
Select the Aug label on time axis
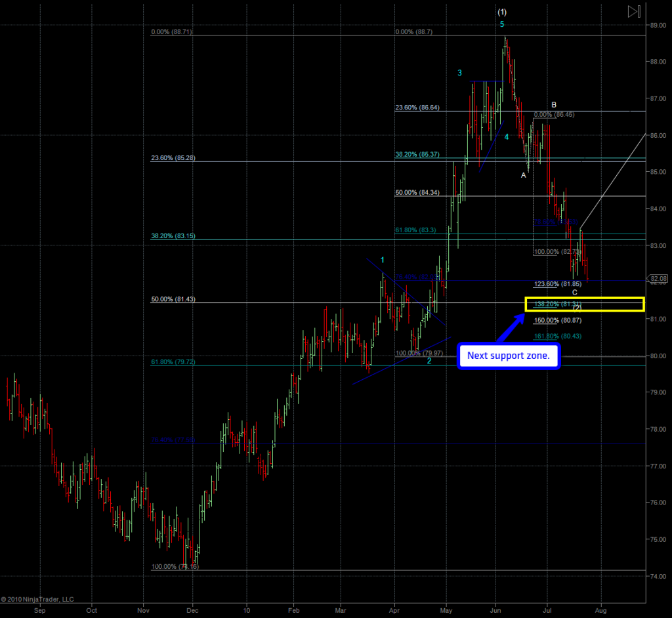(x=601, y=611)
